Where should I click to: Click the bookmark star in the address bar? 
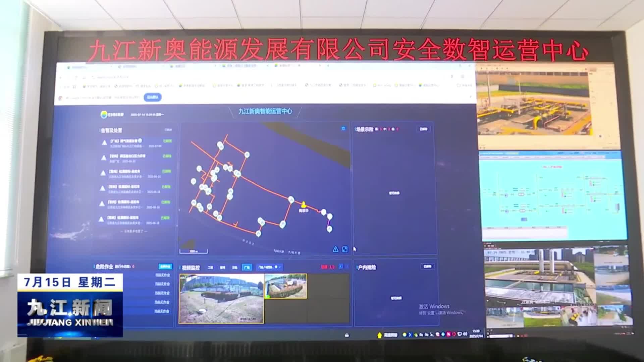452,77
